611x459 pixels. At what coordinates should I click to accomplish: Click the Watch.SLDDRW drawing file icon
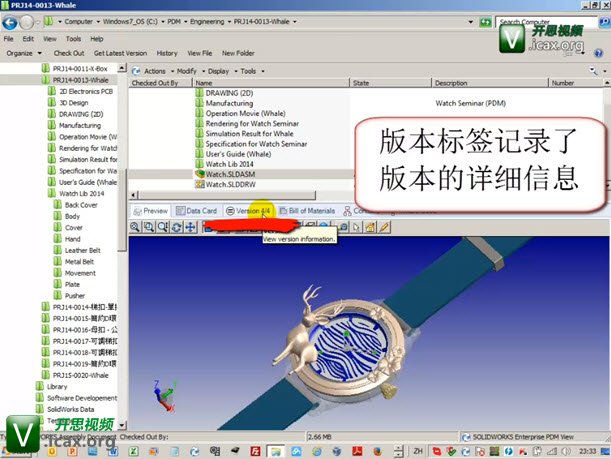coord(200,184)
